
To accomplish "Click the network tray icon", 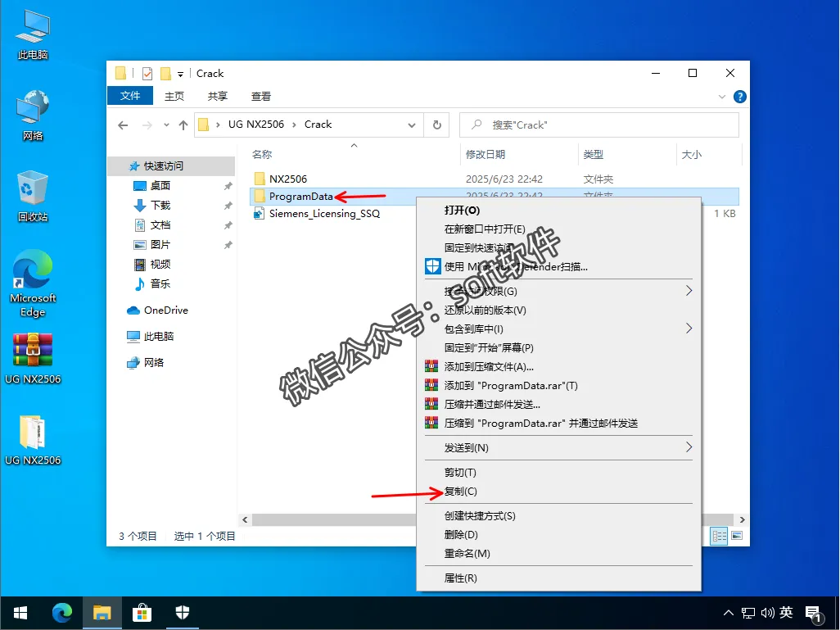I will (x=747, y=613).
